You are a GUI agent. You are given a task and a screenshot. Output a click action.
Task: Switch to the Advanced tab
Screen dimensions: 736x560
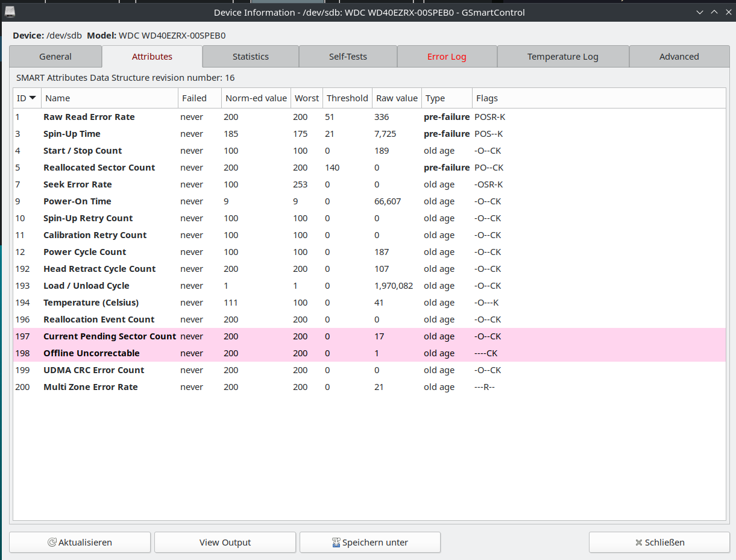point(679,57)
